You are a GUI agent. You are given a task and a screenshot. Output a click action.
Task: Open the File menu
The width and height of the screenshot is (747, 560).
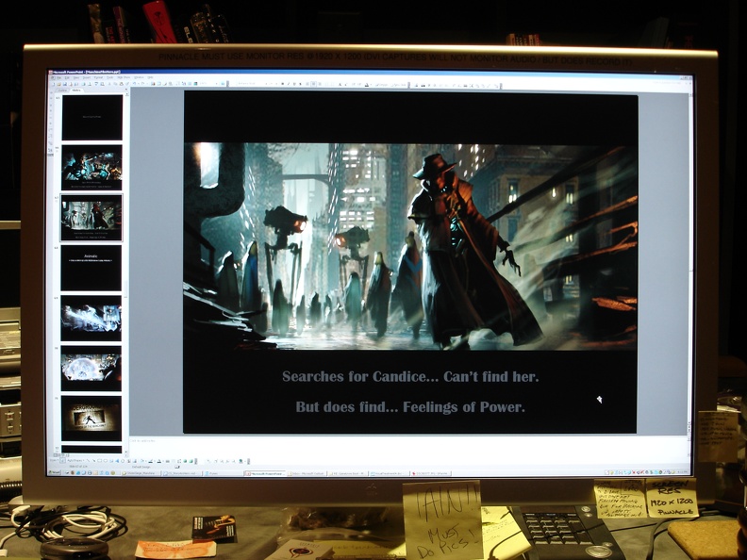tap(59, 77)
